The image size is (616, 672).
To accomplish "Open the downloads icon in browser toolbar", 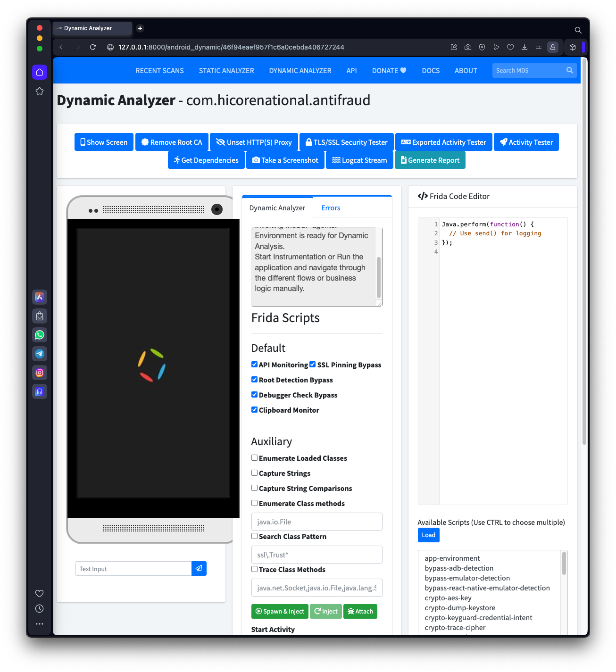I will click(x=524, y=47).
